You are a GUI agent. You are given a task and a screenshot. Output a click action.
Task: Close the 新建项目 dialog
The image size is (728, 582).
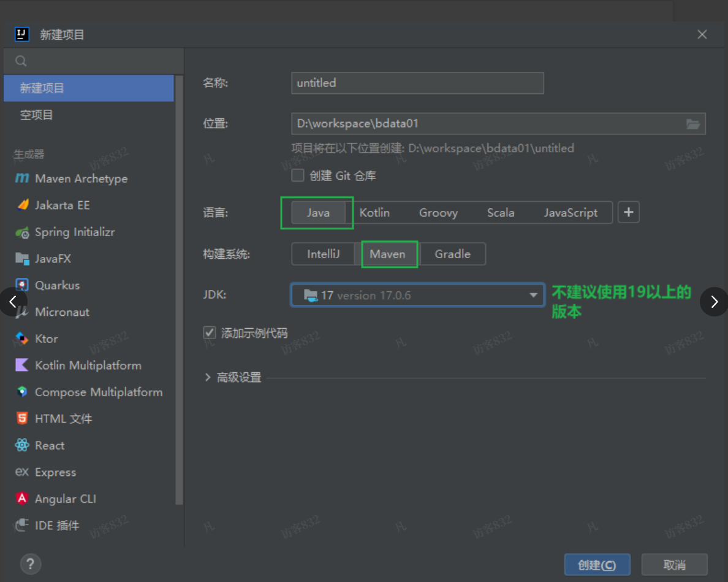(x=702, y=34)
